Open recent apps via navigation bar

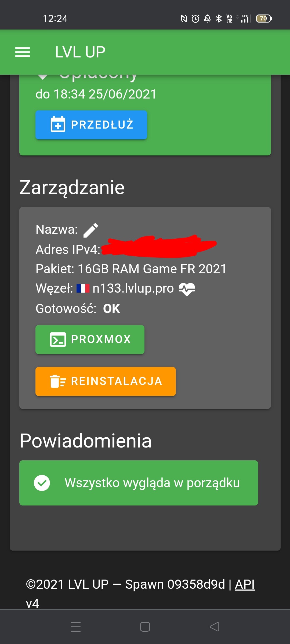(x=76, y=627)
